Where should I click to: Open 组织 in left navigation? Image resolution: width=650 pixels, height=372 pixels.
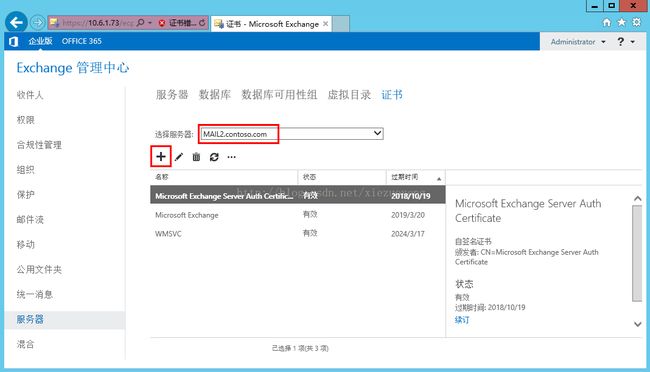(25, 170)
